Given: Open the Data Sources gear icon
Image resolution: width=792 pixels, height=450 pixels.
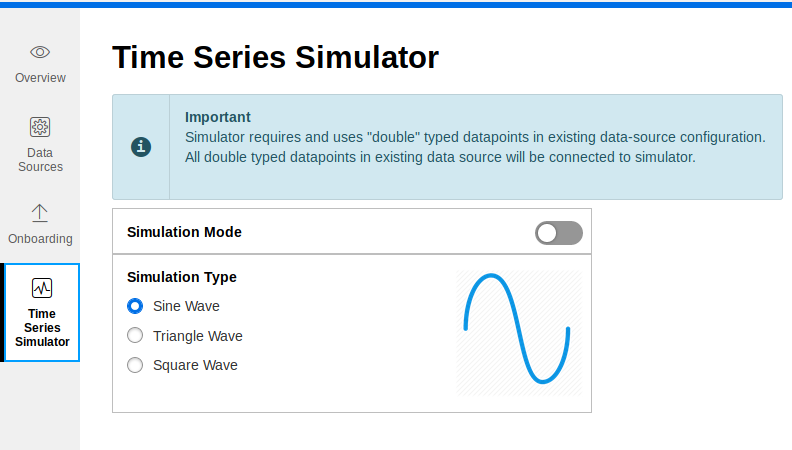Looking at the screenshot, I should click(40, 127).
